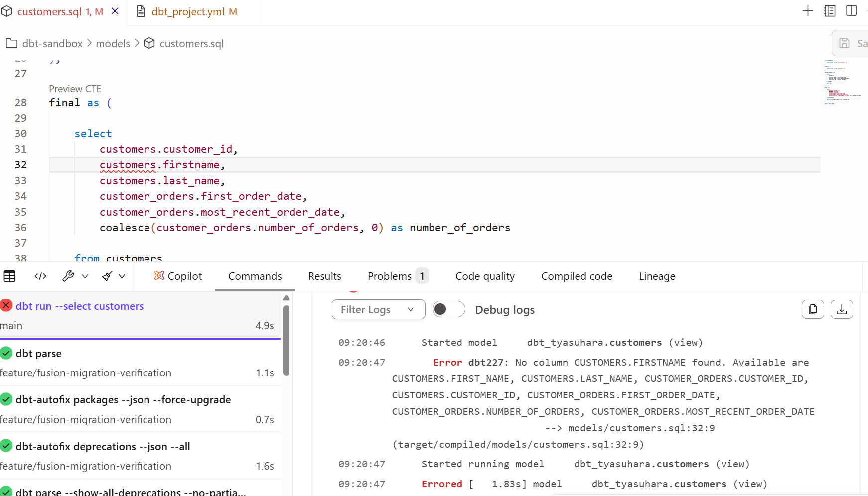Viewport: 868px width, 496px height.
Task: Select the customers.sql editor tab
Action: [x=60, y=11]
